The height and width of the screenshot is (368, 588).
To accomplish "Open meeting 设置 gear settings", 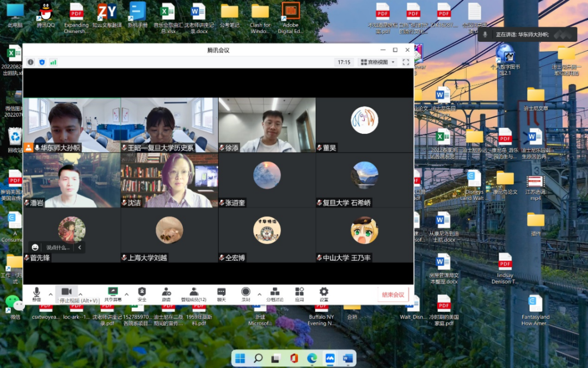I will coord(323,295).
